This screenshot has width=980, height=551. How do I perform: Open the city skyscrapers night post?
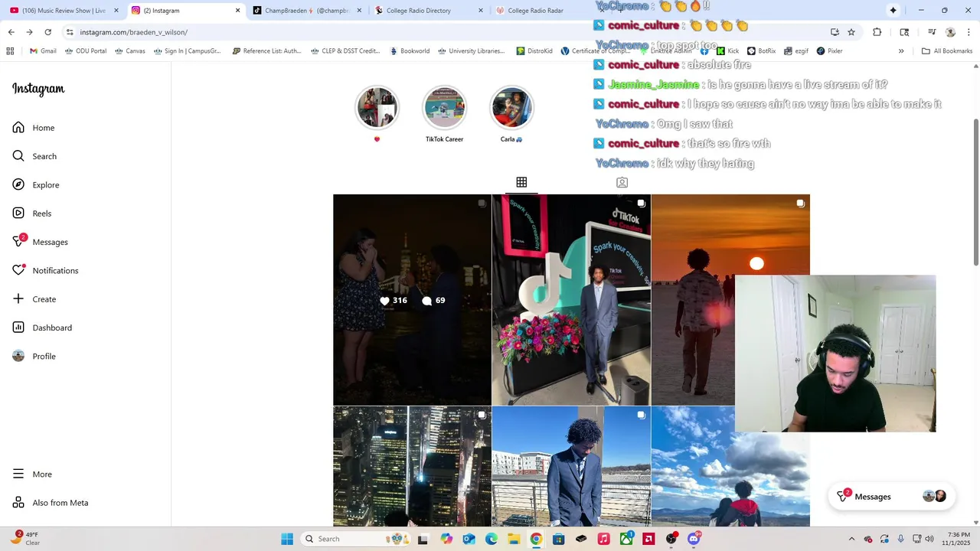tap(412, 466)
